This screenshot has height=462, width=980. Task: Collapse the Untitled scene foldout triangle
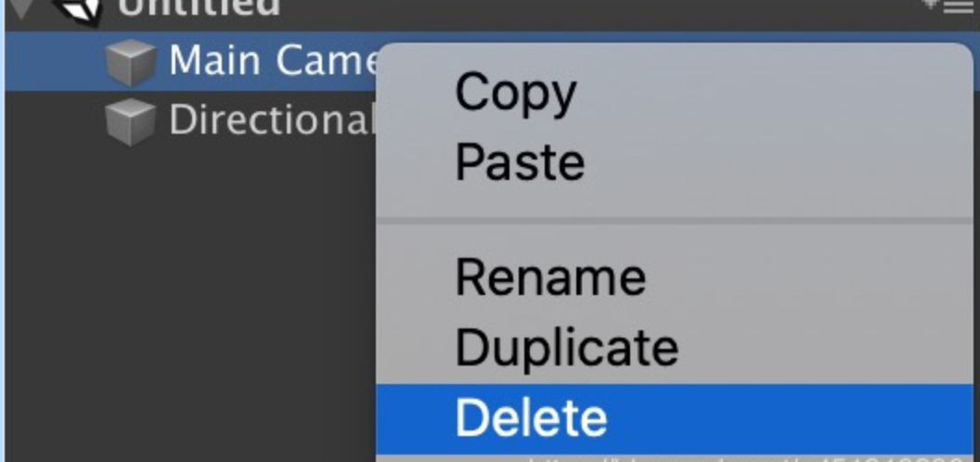(x=19, y=7)
